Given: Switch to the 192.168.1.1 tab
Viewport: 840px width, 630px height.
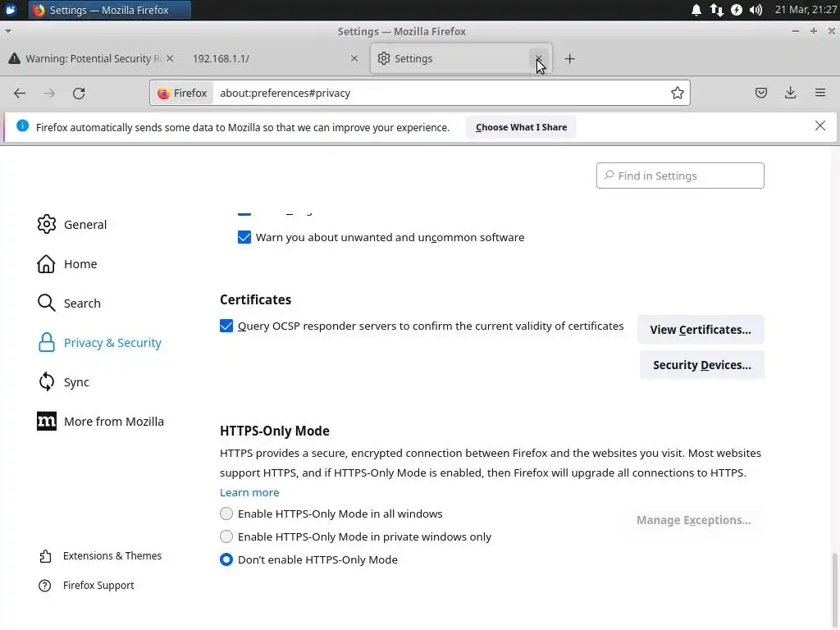Looking at the screenshot, I should pyautogui.click(x=262, y=58).
